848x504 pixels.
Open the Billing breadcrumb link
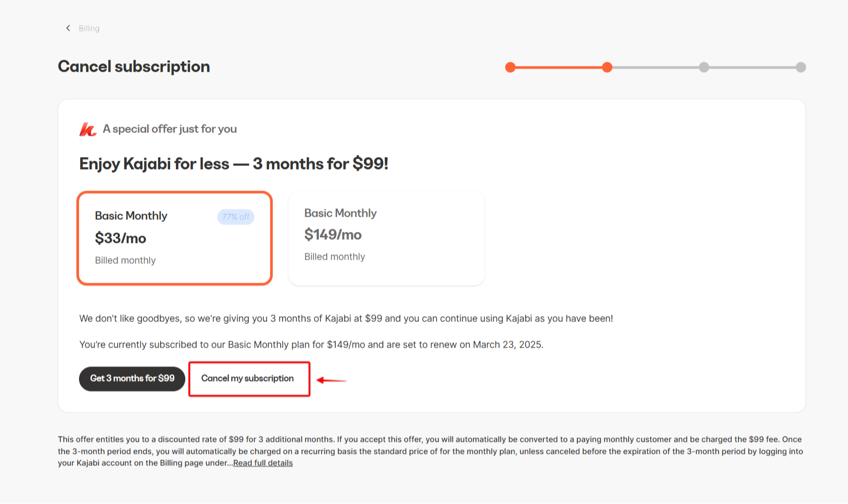89,28
